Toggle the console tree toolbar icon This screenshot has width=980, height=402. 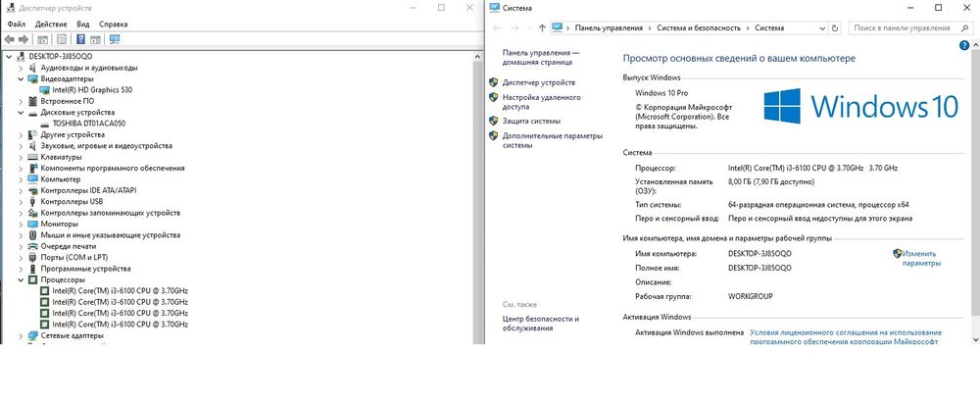coord(42,39)
